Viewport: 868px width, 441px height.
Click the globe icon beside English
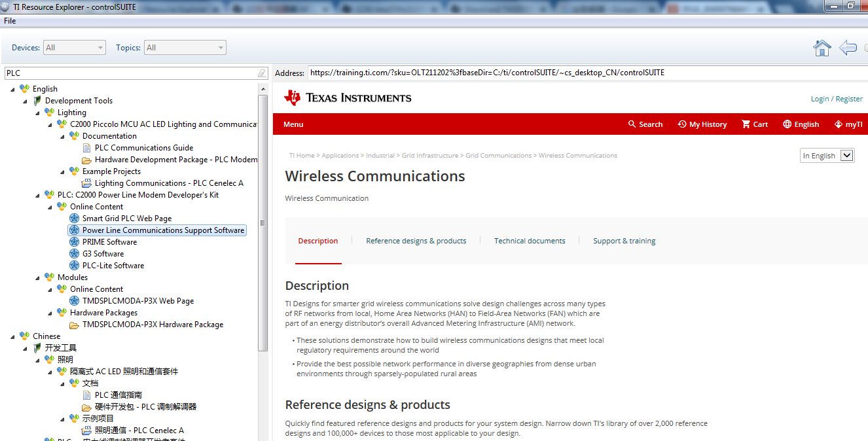point(787,124)
